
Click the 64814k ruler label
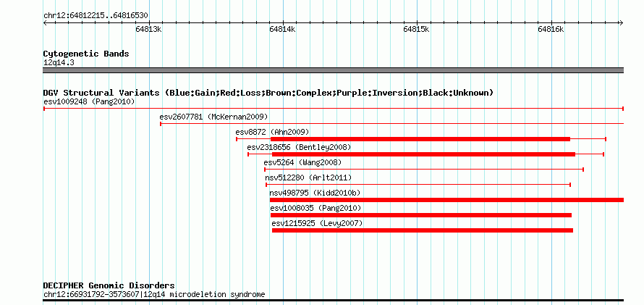point(283,29)
